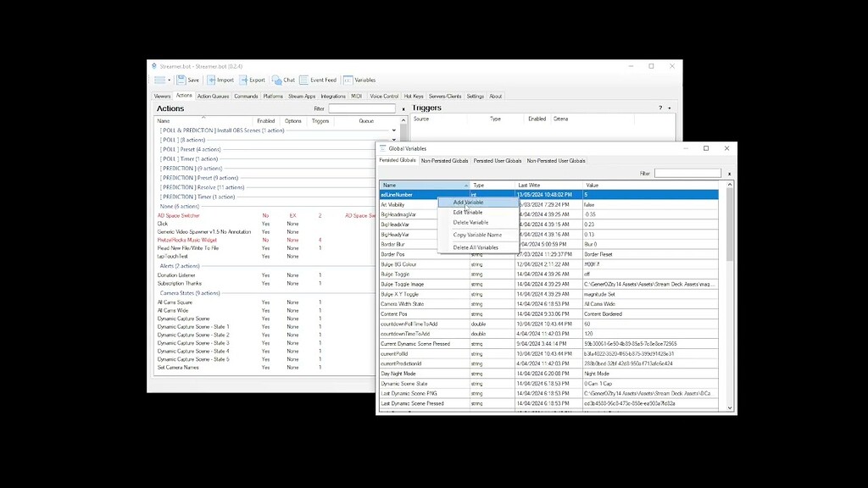The width and height of the screenshot is (868, 488).
Task: Choose Add Variable from context menu
Action: (x=478, y=202)
